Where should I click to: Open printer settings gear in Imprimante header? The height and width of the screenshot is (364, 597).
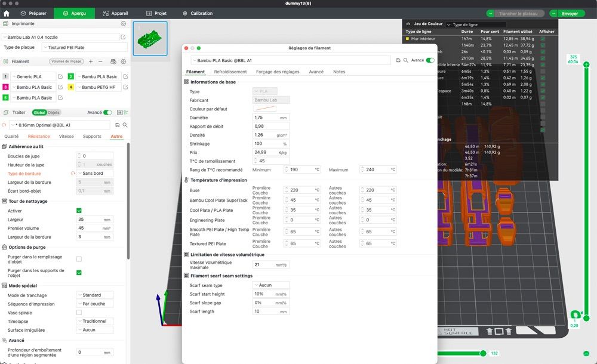124,24
